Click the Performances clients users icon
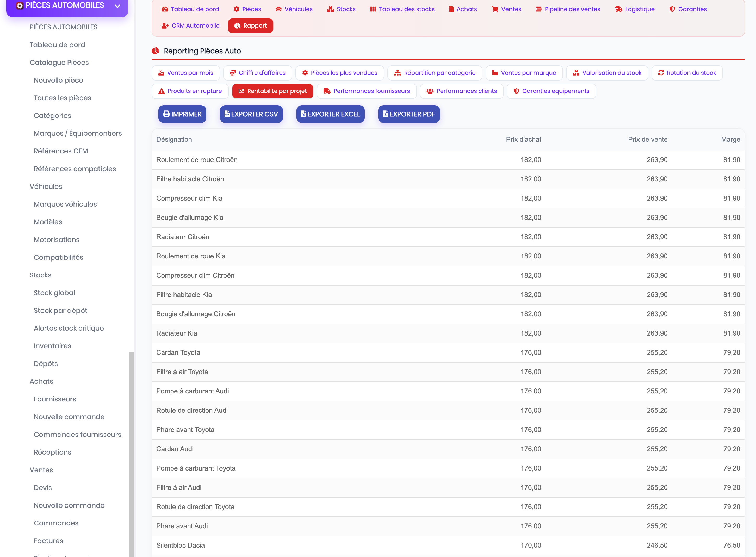 (x=430, y=91)
